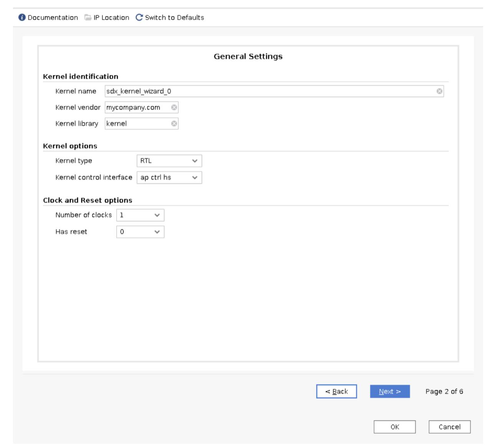Expand the Has reset dropdown
Viewport: 491px width, 448px height.
pos(140,231)
